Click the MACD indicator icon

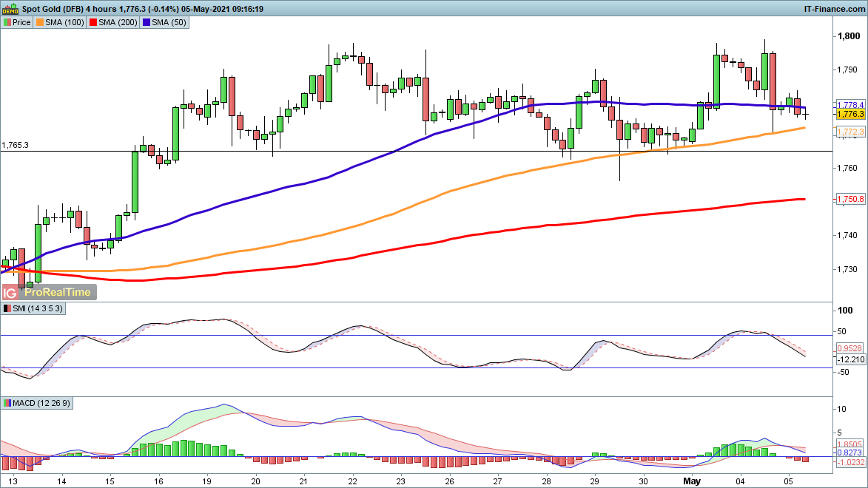(7, 404)
